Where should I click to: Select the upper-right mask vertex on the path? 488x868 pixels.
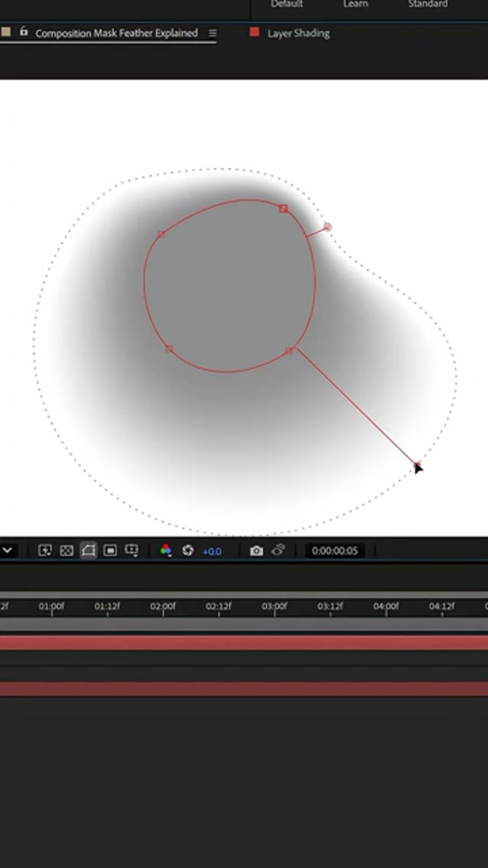pos(284,208)
